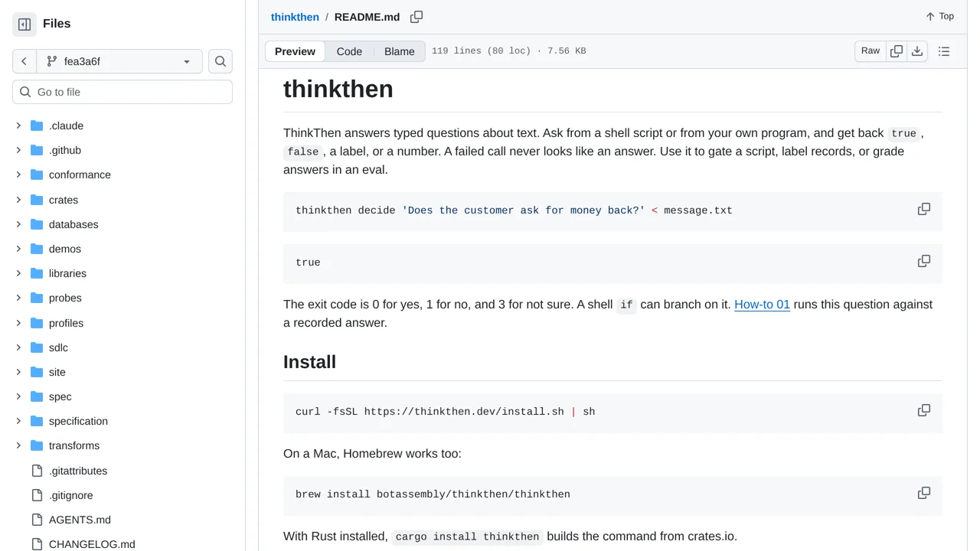Expand the crates folder
Screen dimensions: 980x551
18,200
